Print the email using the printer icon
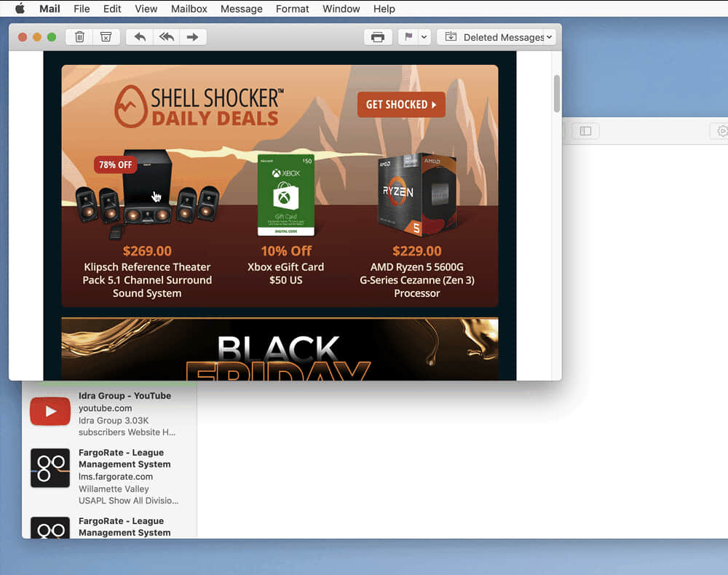The width and height of the screenshot is (728, 575). (378, 37)
